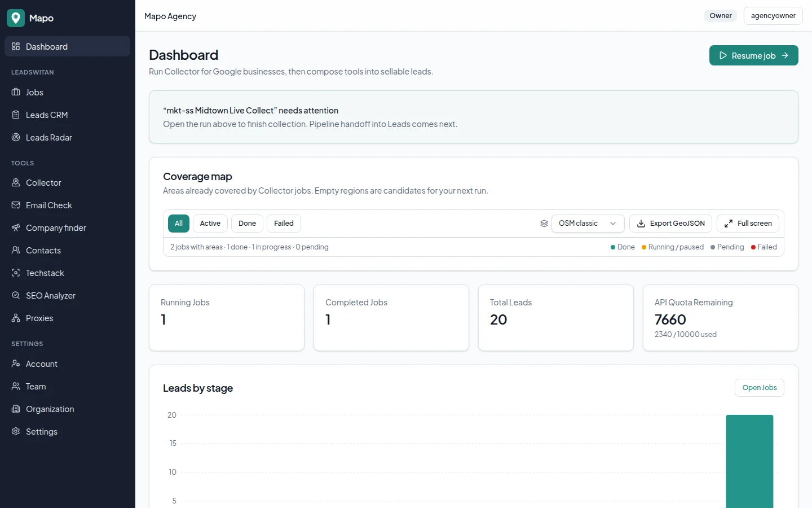The width and height of the screenshot is (812, 508).
Task: Click the API Quota Remaining card
Action: 721,318
